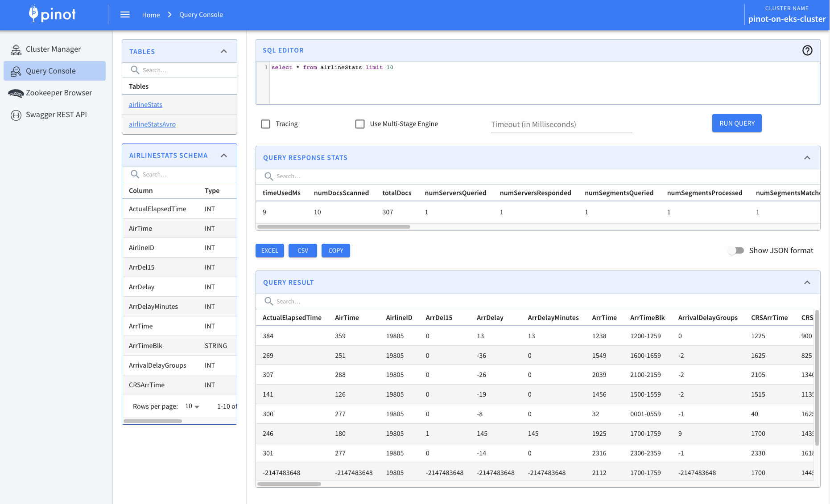The width and height of the screenshot is (830, 504).
Task: Click the ArrivalDelayGroups result column header
Action: (x=708, y=318)
